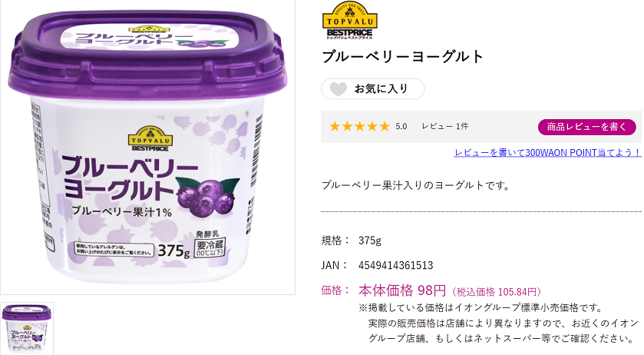Add product to お気に入り favorites
The image size is (644, 355).
372,89
